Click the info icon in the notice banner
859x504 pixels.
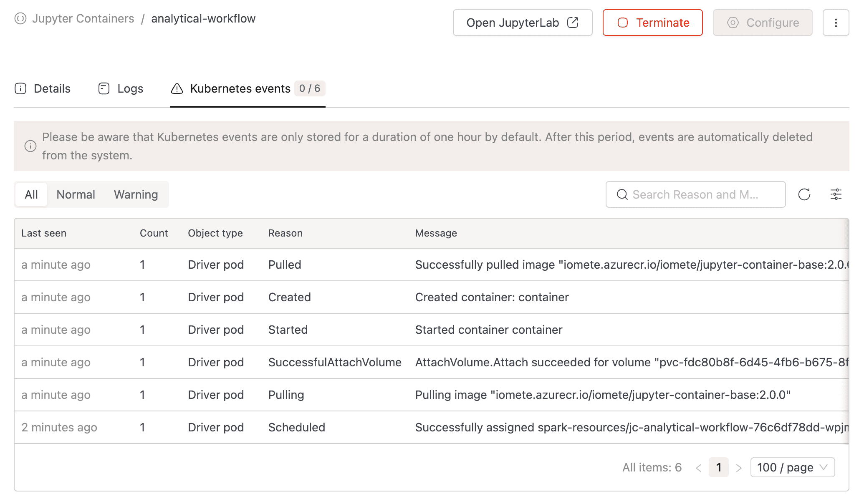pos(30,146)
